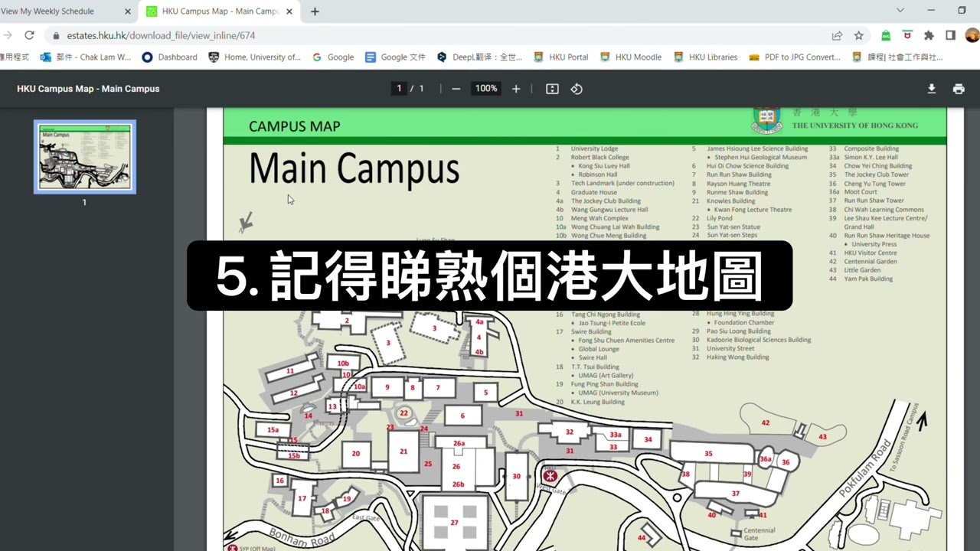Click 'Centennial Gate' label on map
980x551 pixels.
tap(759, 533)
